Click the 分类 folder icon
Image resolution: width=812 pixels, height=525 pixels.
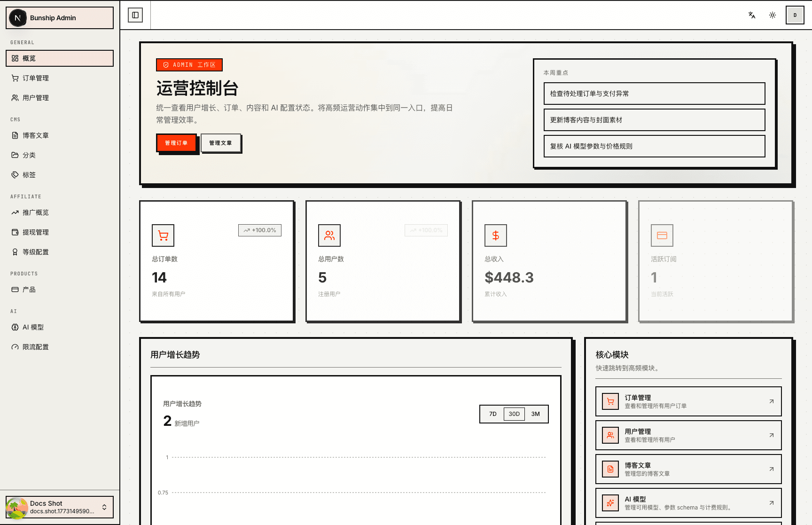pyautogui.click(x=15, y=155)
